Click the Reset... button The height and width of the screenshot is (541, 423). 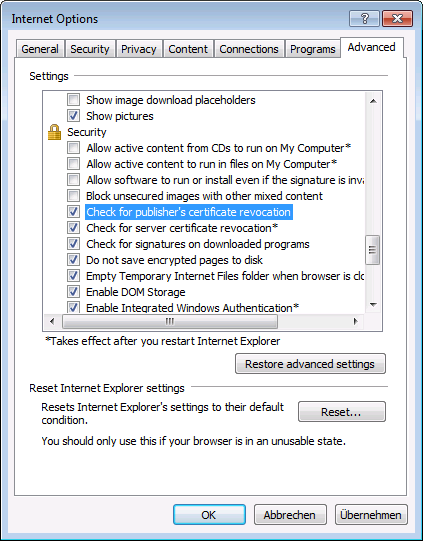pos(342,412)
